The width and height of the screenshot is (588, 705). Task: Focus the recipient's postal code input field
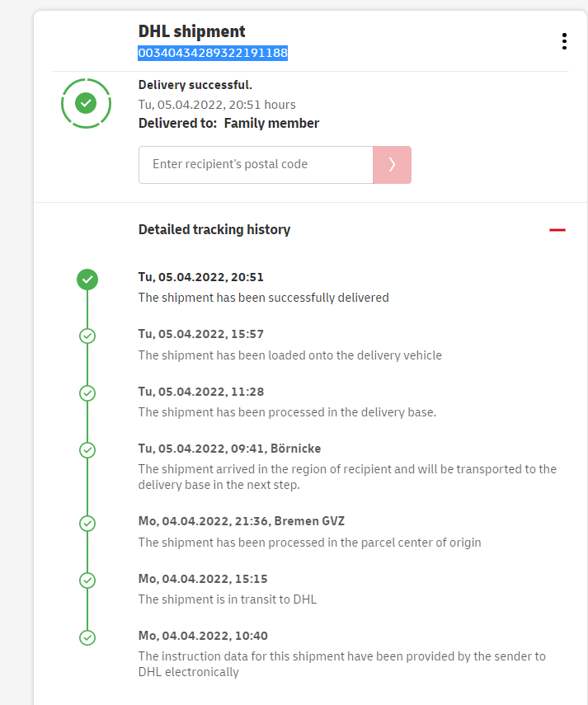tap(256, 165)
